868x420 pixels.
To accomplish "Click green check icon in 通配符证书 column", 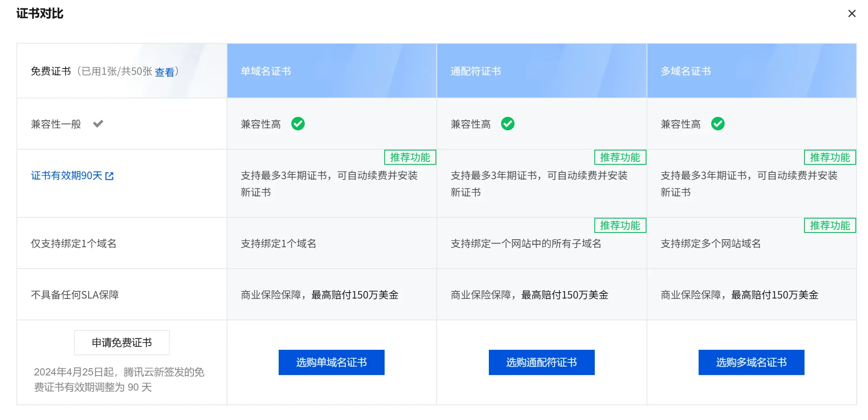I will [x=508, y=124].
